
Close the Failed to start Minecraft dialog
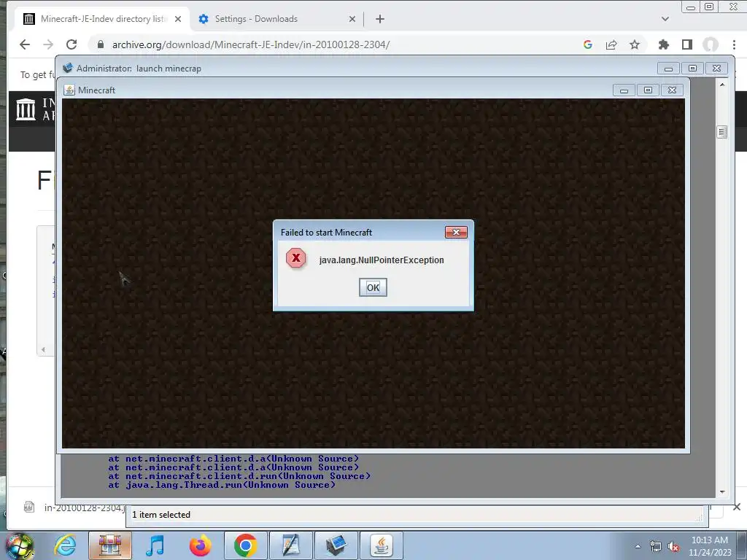tap(456, 232)
